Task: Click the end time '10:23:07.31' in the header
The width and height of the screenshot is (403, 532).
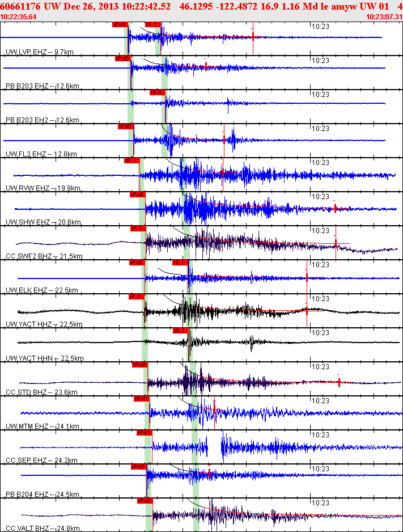Action: click(384, 17)
